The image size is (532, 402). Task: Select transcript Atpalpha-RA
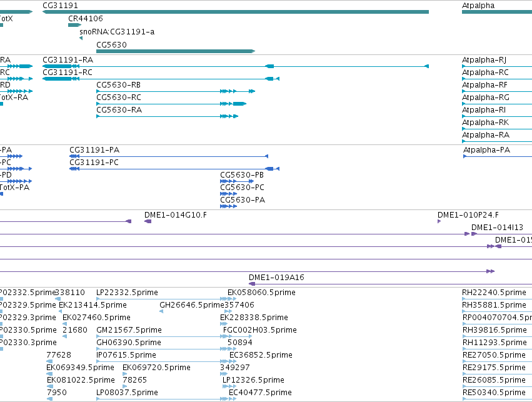[486, 136]
